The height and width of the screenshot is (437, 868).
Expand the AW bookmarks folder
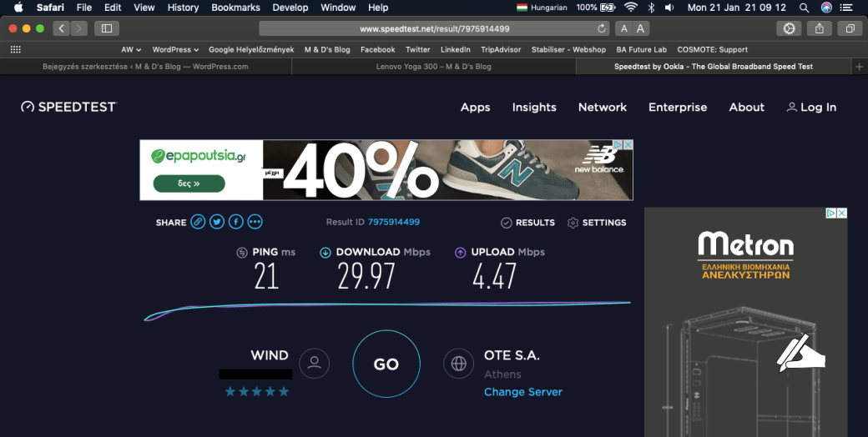[x=131, y=49]
